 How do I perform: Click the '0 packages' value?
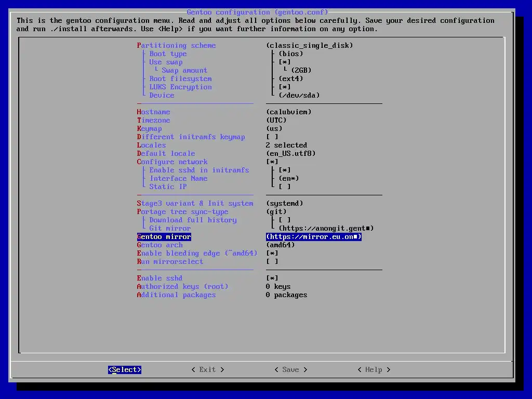pyautogui.click(x=287, y=295)
